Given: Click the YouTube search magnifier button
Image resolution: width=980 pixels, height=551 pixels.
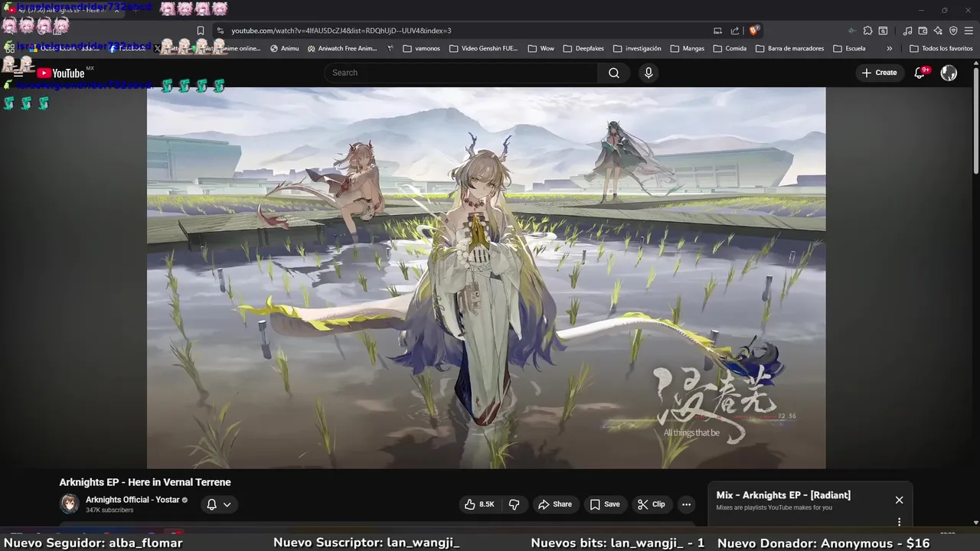Looking at the screenshot, I should pos(614,73).
